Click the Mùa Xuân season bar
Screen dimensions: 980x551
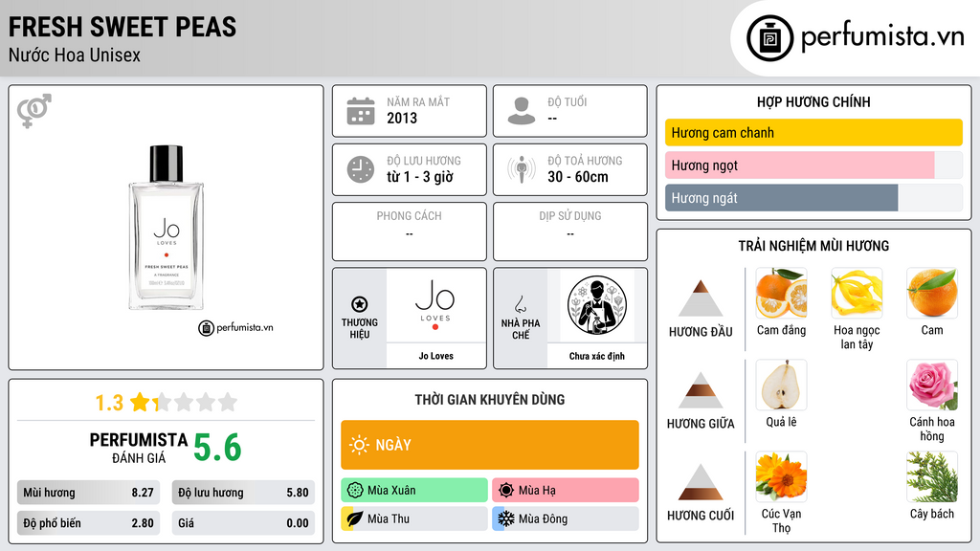pyautogui.click(x=414, y=491)
